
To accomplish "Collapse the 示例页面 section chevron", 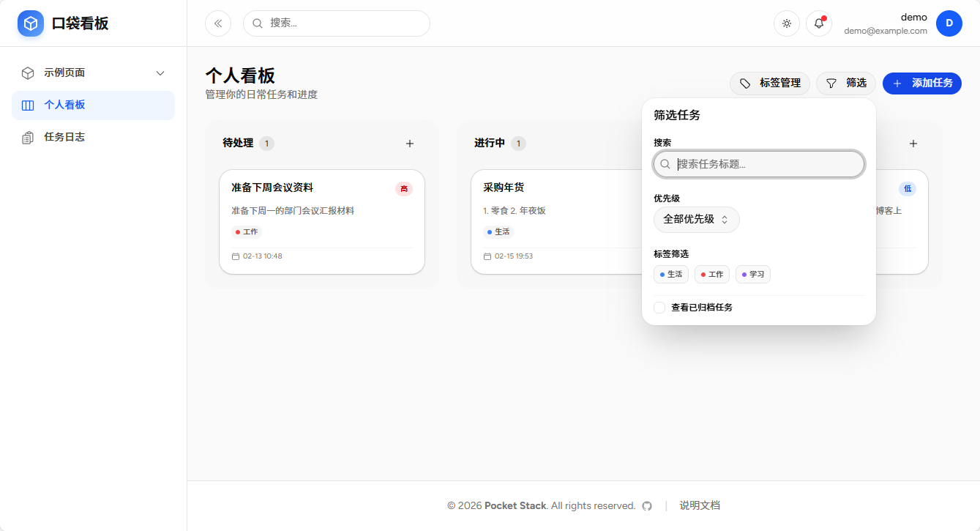I will (x=160, y=73).
